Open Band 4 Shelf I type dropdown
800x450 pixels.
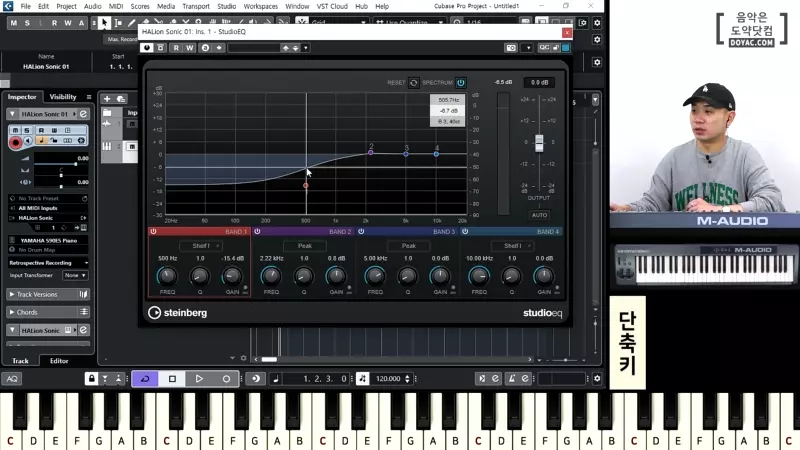coord(512,246)
